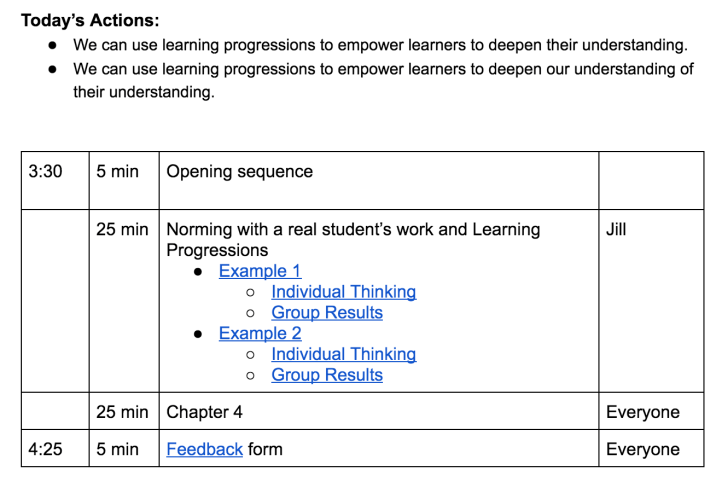Click Everyone in the Feedback form row

pos(643,449)
